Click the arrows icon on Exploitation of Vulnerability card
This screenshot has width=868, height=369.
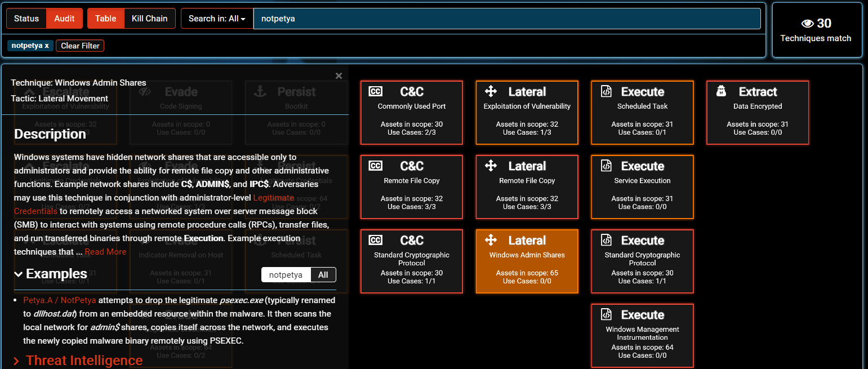tap(491, 91)
